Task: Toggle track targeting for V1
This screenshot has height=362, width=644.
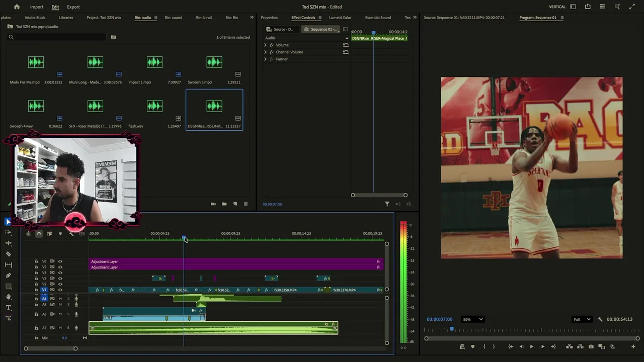Action: tap(44, 290)
